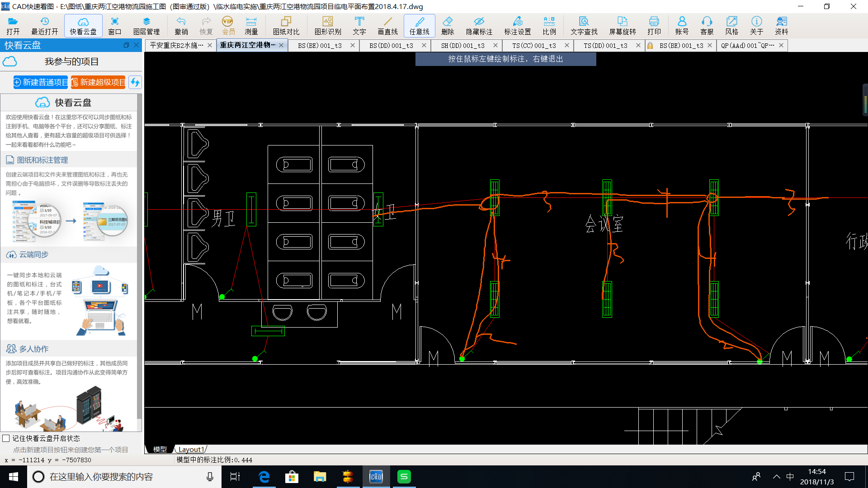The image size is (868, 488).
Task: Click the taskbar clock showing 14:54
Action: point(817,477)
